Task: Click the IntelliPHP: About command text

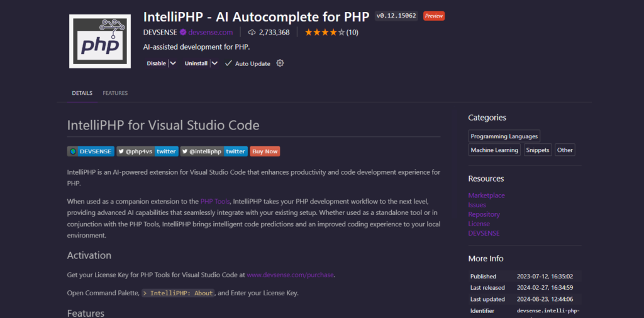Action: pyautogui.click(x=178, y=293)
